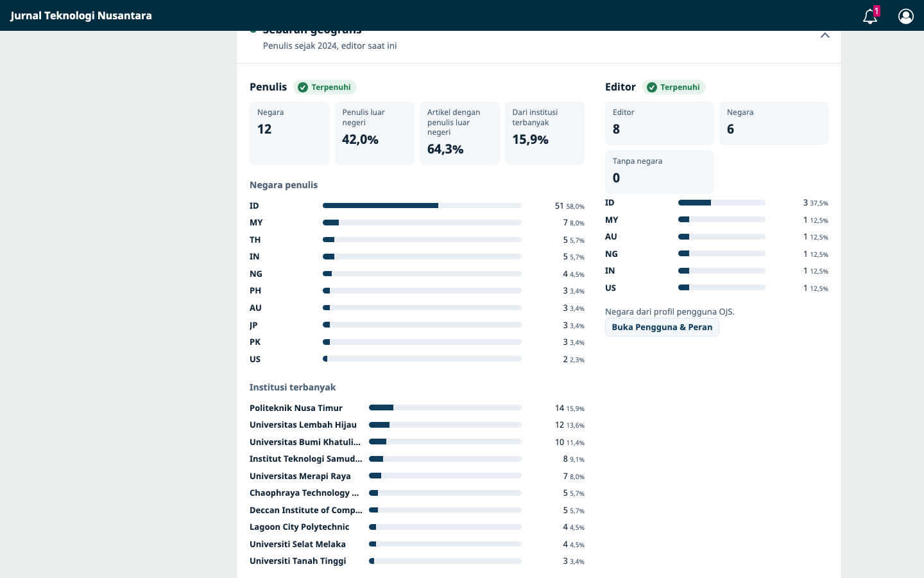Click PK in the author countries list
This screenshot has width=924, height=578.
point(255,342)
